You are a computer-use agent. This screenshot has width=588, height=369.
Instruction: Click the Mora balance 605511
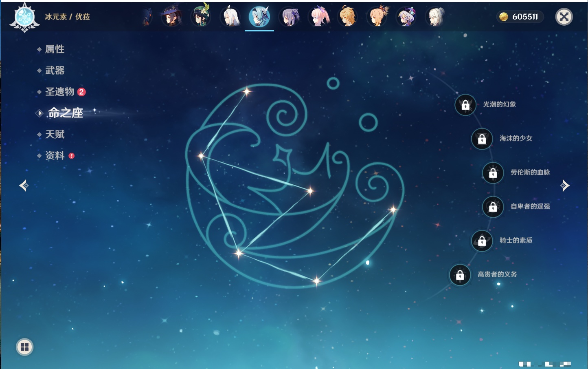click(x=525, y=17)
